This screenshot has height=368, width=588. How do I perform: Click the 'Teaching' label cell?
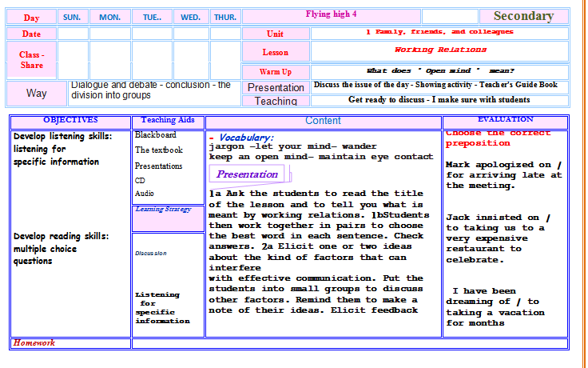[x=276, y=101]
